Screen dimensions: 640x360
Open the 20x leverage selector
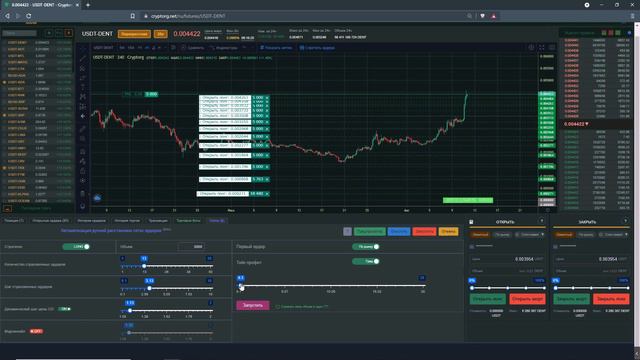(161, 34)
